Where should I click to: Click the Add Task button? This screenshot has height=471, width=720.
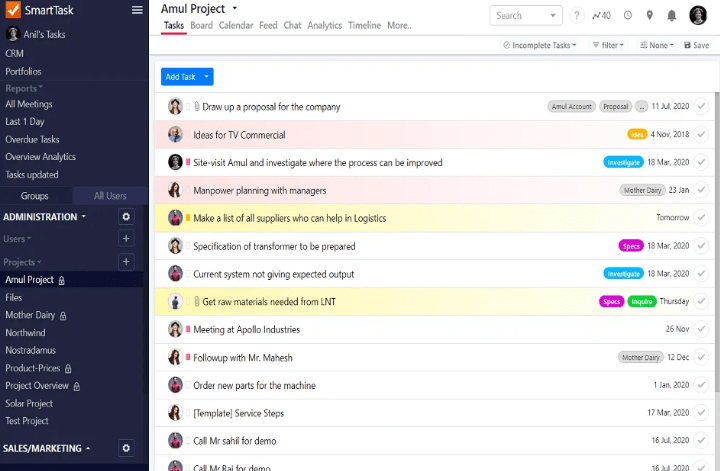point(180,77)
